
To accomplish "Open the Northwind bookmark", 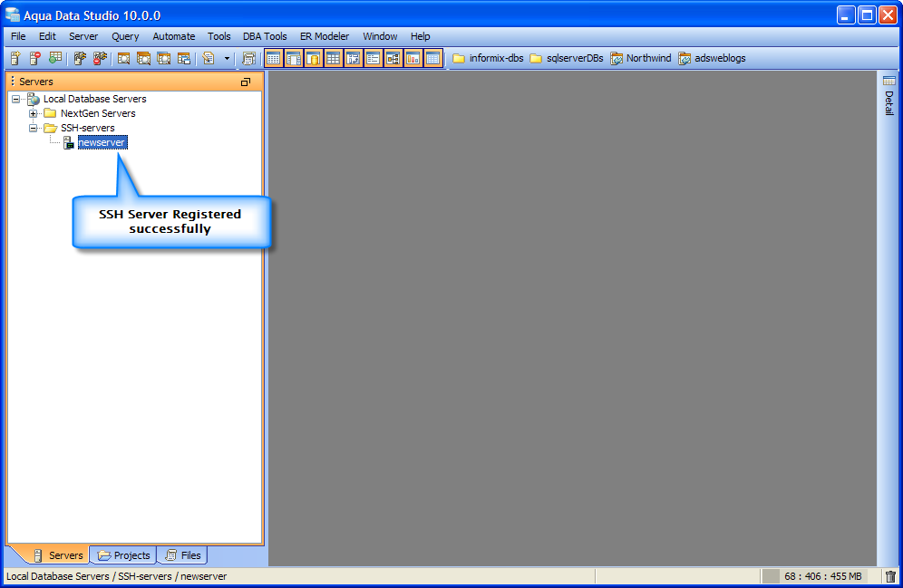I will (x=640, y=58).
